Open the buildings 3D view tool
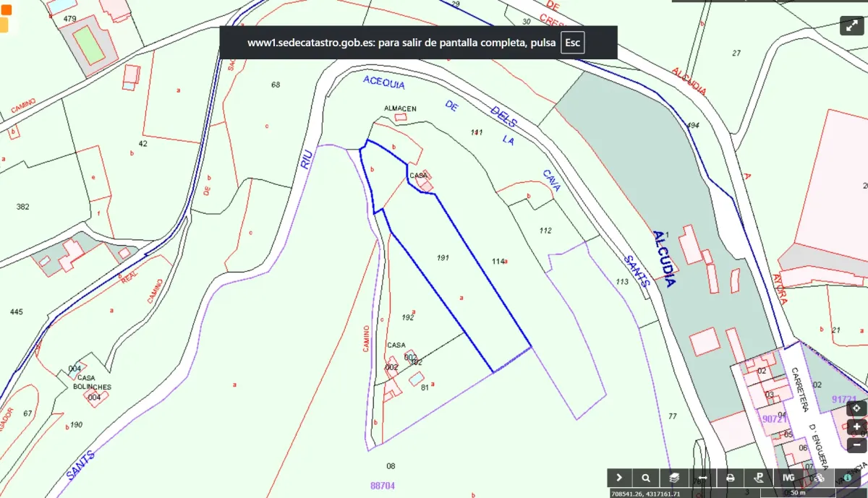The width and height of the screenshot is (868, 498). click(x=820, y=478)
